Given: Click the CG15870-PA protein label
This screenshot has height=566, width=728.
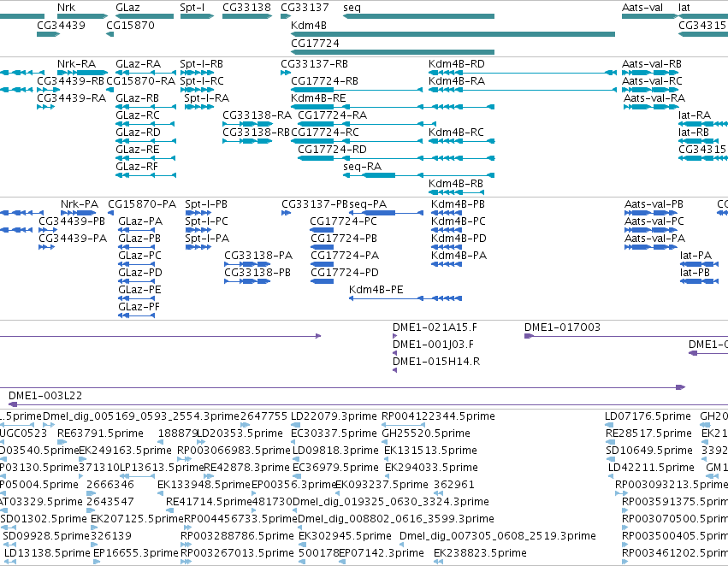Looking at the screenshot, I should click(x=142, y=204).
